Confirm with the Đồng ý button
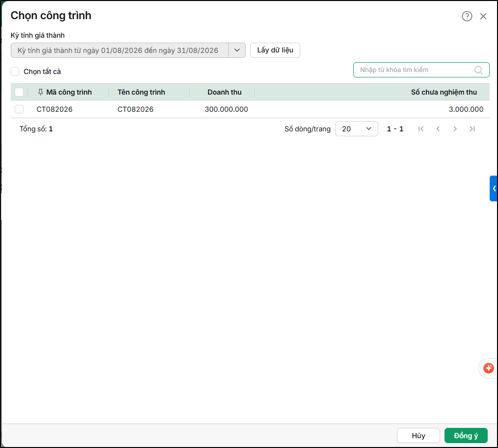Screen dimensions: 498x448 click(466, 436)
